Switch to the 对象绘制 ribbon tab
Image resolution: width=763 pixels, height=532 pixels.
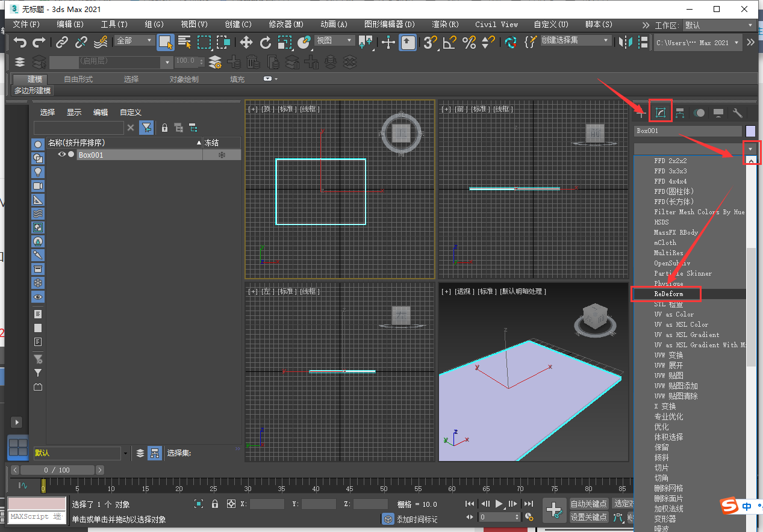[x=184, y=79]
